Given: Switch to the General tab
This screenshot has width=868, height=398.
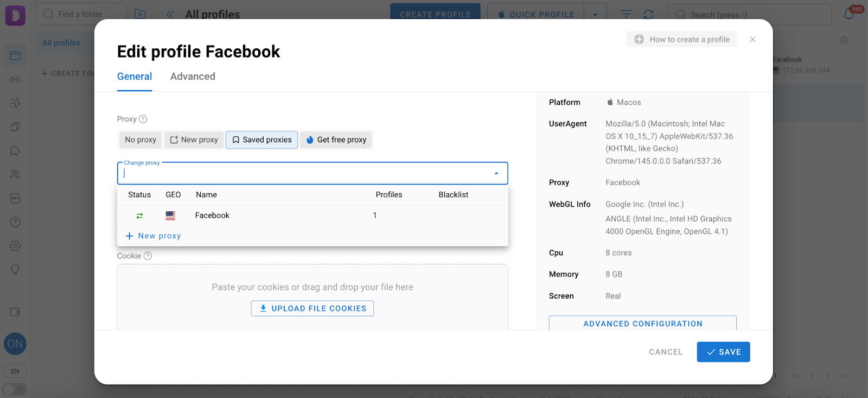Looking at the screenshot, I should coord(135,77).
